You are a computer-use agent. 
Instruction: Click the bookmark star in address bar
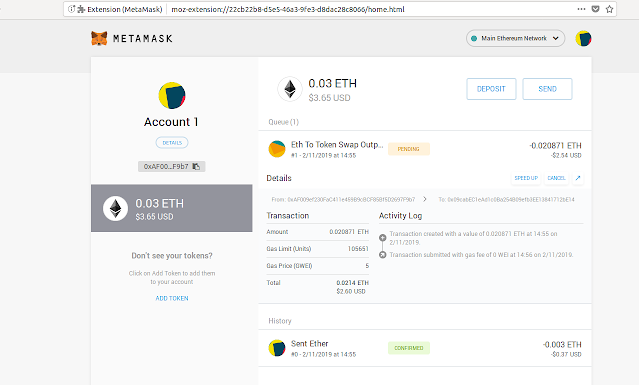609,9
